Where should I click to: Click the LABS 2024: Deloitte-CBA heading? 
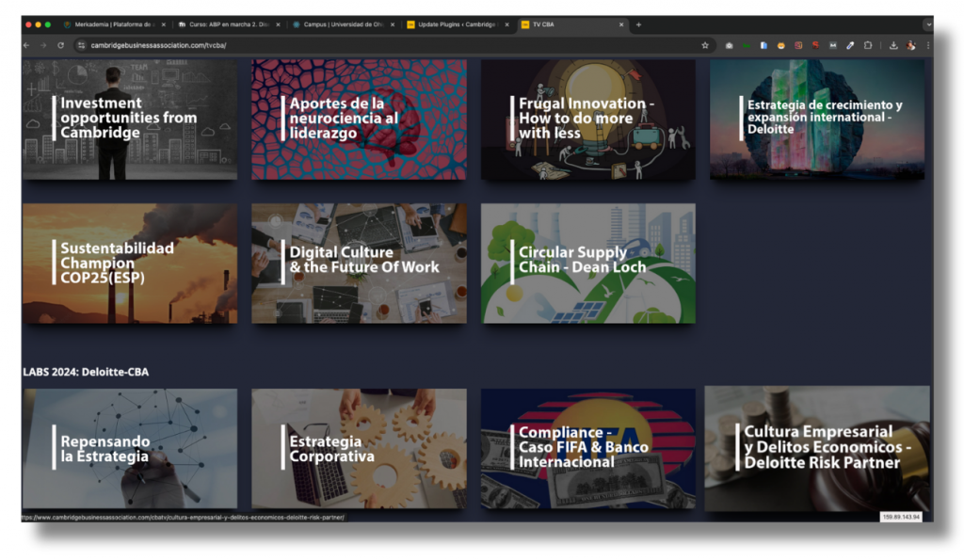[86, 372]
